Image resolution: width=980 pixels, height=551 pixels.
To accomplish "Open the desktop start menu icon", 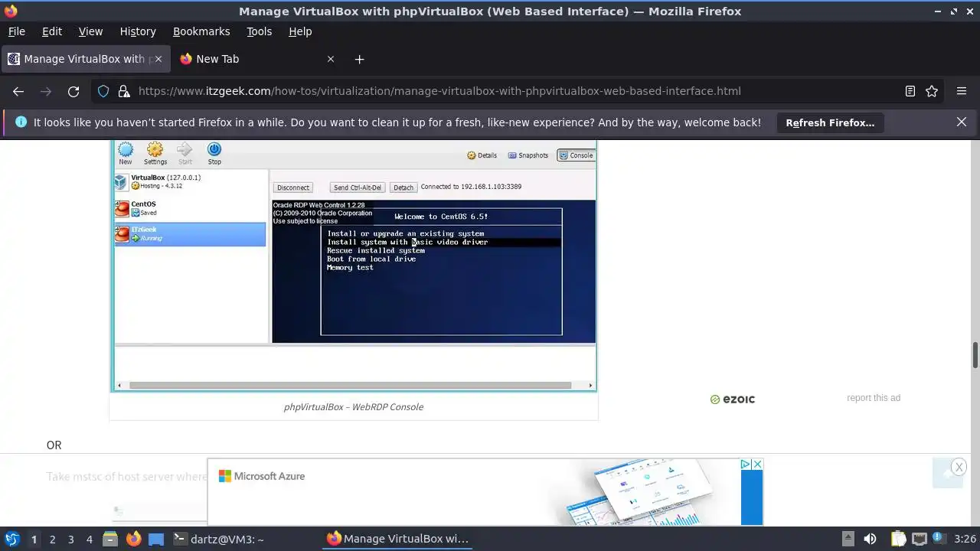I will [11, 539].
